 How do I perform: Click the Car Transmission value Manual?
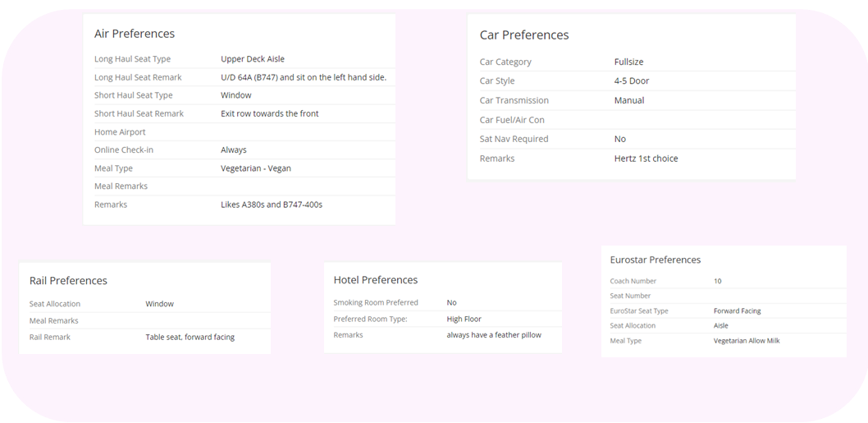click(629, 100)
